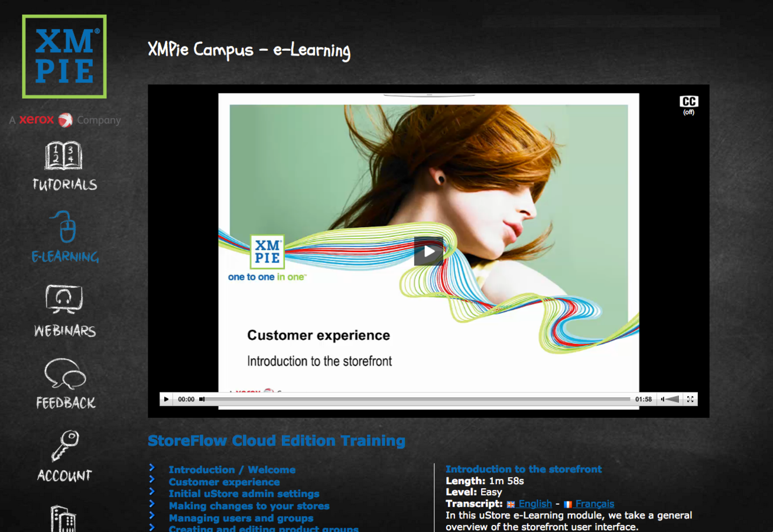This screenshot has width=773, height=532.
Task: Click the small play button in control bar
Action: pos(166,400)
